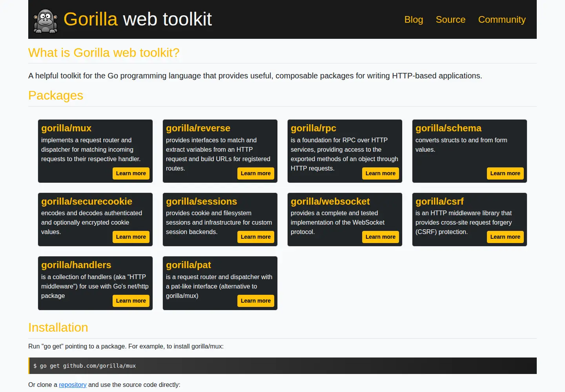Select the gorilla/handlers card heading
Screen dimensions: 565x392
click(x=76, y=265)
